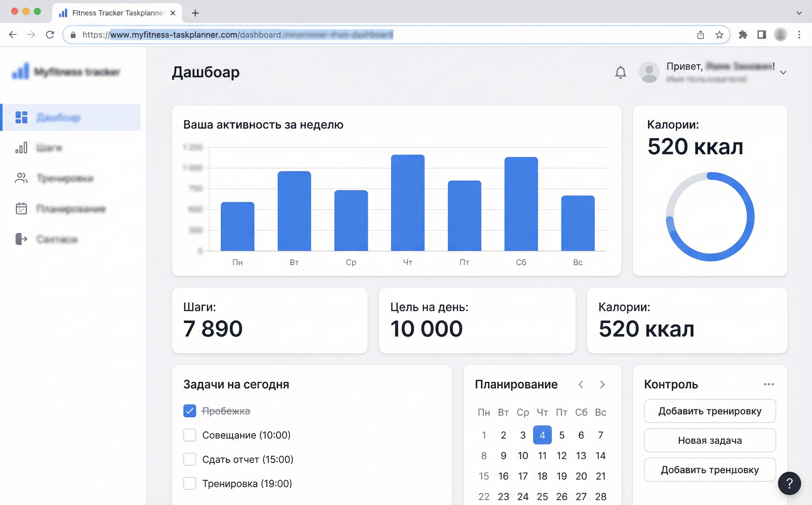Open the browser extensions puzzle icon
The image size is (812, 505).
[x=743, y=35]
